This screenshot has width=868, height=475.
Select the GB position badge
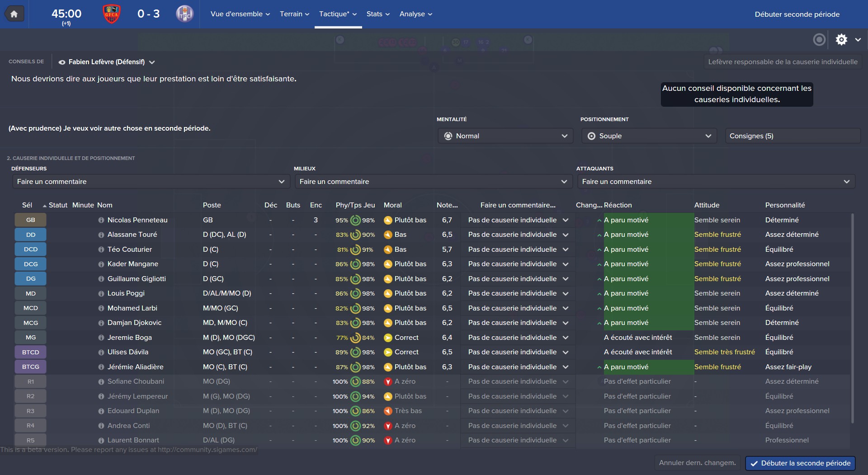(x=30, y=220)
